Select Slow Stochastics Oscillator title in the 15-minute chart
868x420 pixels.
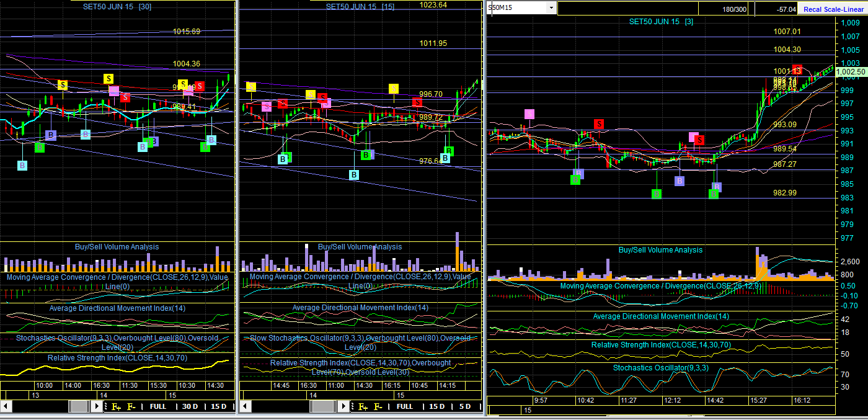(x=360, y=342)
